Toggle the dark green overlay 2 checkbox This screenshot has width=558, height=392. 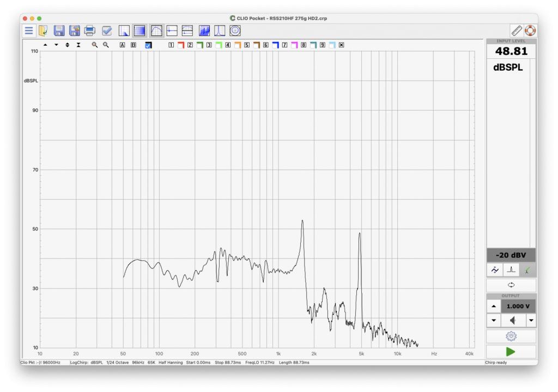200,45
